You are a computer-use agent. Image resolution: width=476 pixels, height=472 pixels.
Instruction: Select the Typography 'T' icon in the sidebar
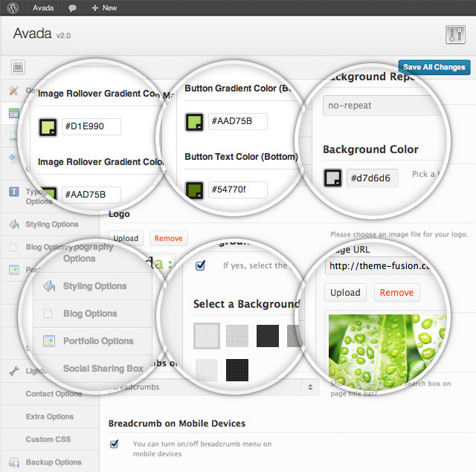[x=13, y=192]
